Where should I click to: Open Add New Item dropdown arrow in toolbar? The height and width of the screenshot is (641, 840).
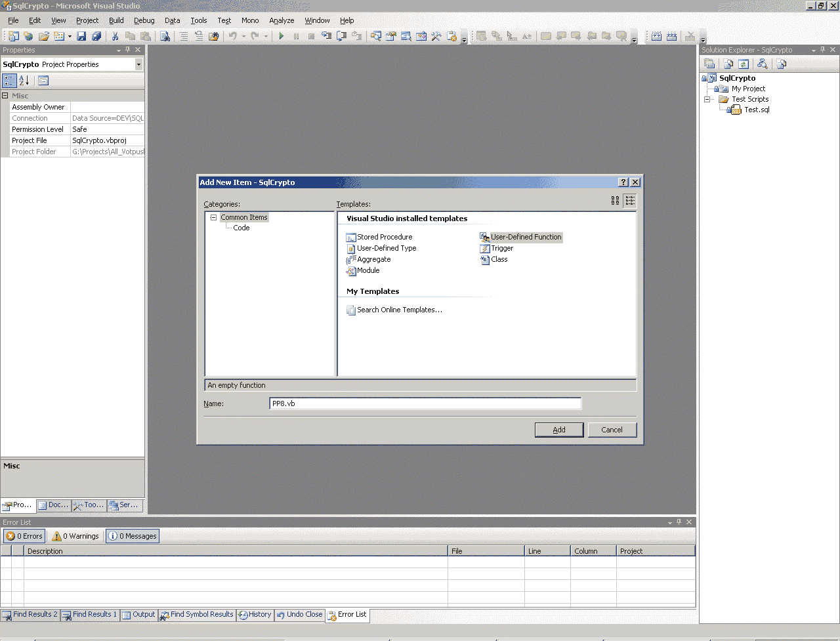click(x=70, y=36)
